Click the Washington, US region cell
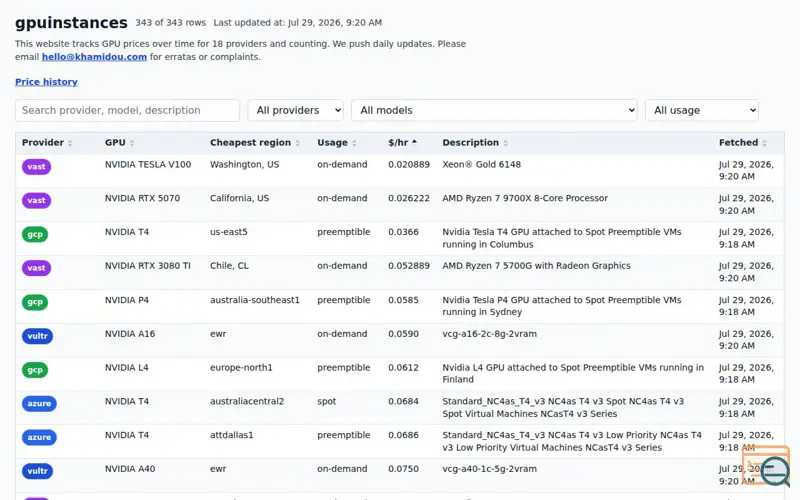The height and width of the screenshot is (500, 800). [244, 164]
